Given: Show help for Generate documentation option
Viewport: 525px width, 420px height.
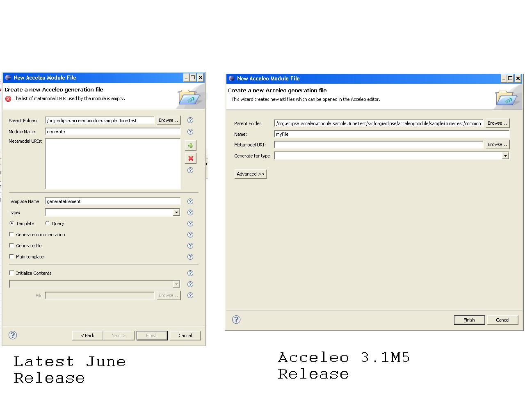Looking at the screenshot, I should 190,235.
